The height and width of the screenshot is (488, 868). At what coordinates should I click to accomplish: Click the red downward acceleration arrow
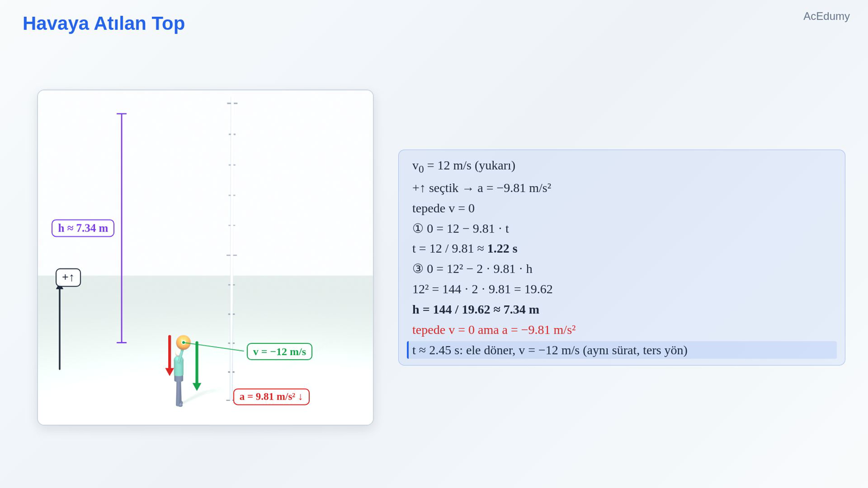169,356
